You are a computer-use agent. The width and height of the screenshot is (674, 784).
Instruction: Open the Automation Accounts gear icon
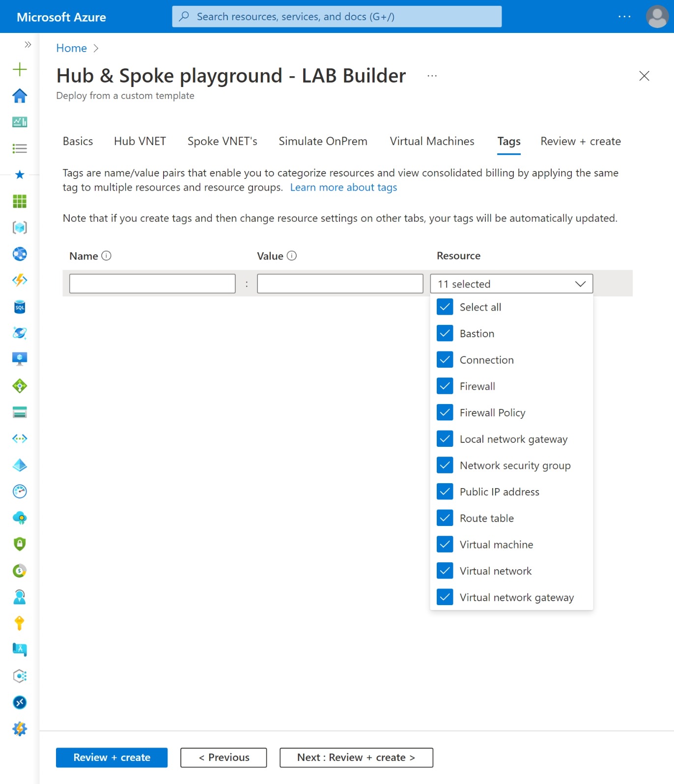[20, 729]
